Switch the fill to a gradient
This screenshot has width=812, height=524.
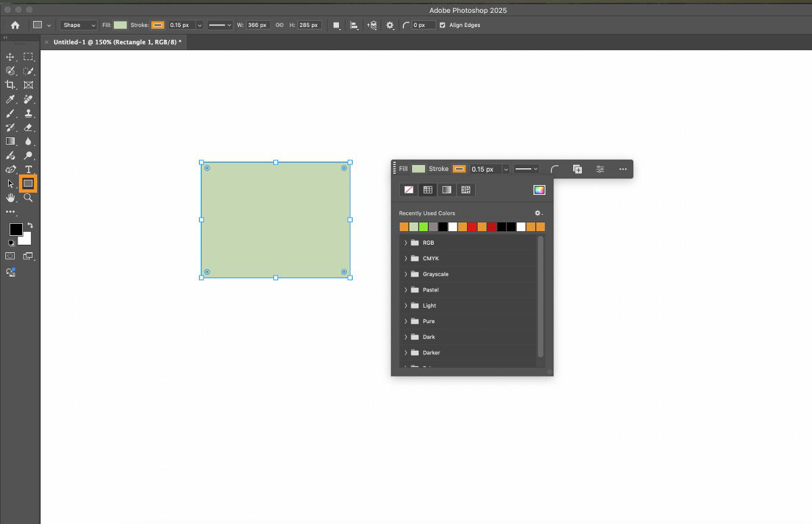pyautogui.click(x=446, y=189)
